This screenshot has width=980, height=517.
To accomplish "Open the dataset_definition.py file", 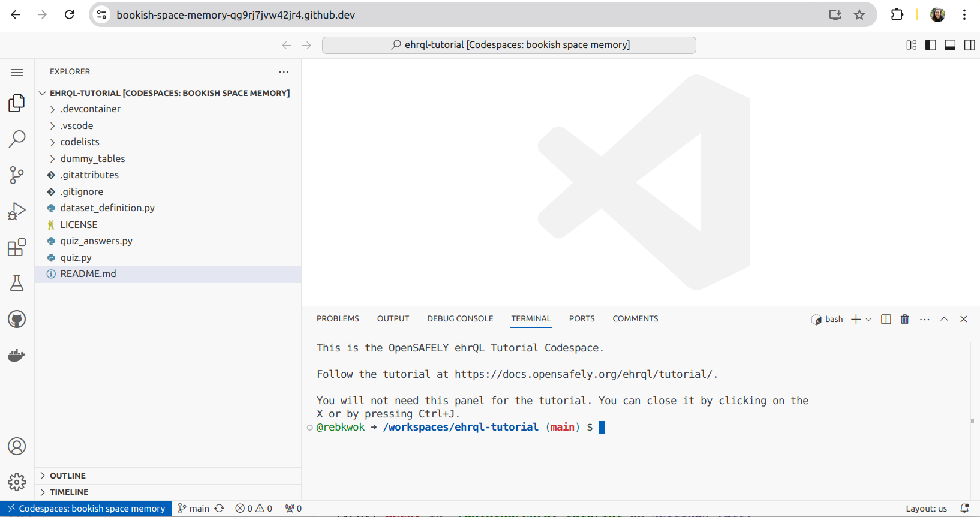I will tap(107, 208).
